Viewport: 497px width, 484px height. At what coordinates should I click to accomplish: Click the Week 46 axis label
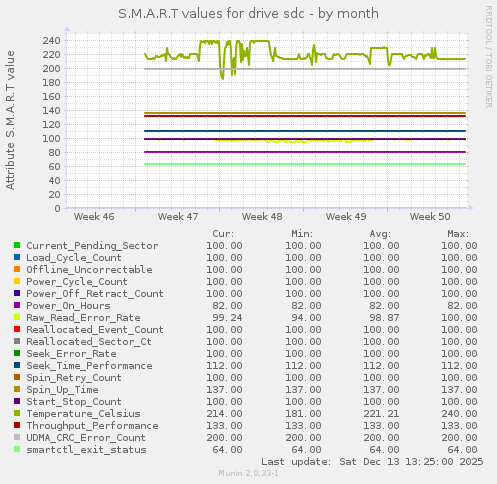(x=94, y=217)
